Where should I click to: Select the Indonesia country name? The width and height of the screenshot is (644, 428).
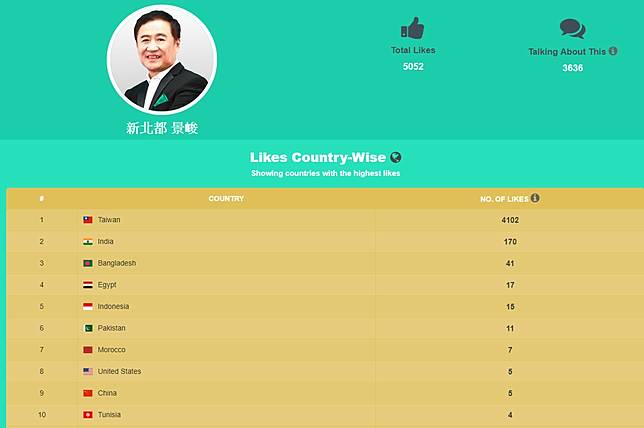pos(113,306)
